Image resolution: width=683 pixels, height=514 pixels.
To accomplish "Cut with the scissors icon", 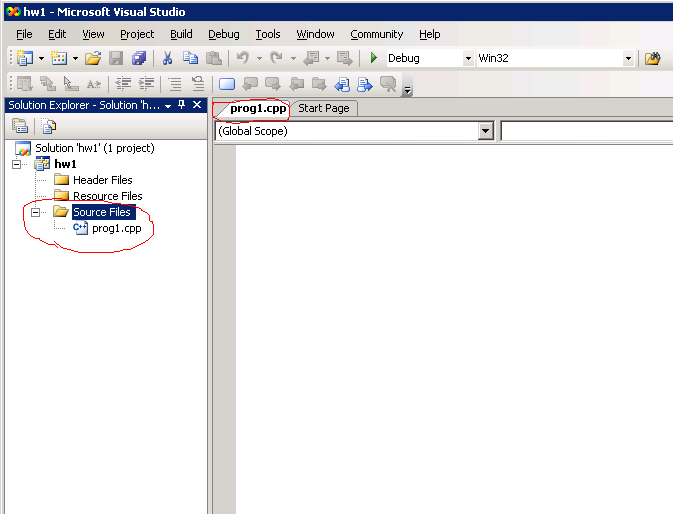I will 167,58.
